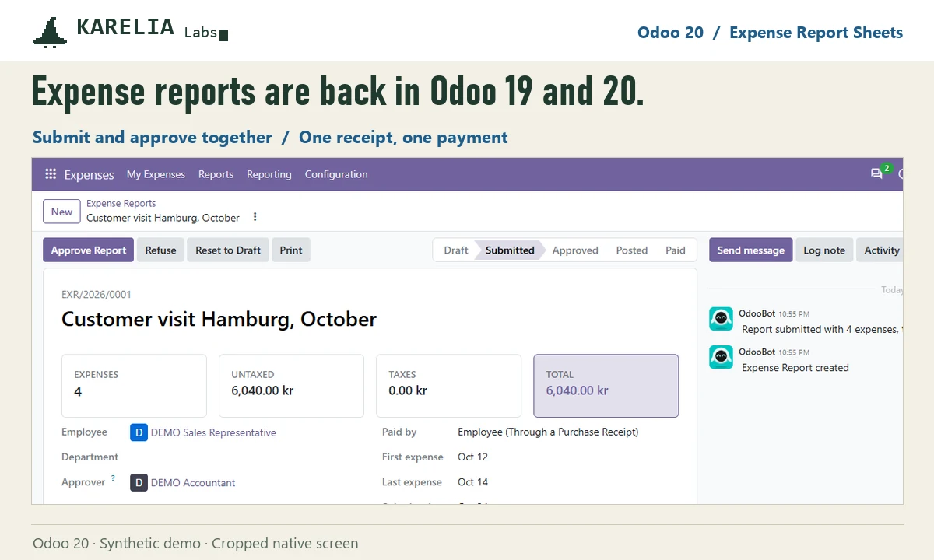Viewport: 934px width, 560px height.
Task: Click the Total 6,040.00 kr card
Action: coord(606,386)
